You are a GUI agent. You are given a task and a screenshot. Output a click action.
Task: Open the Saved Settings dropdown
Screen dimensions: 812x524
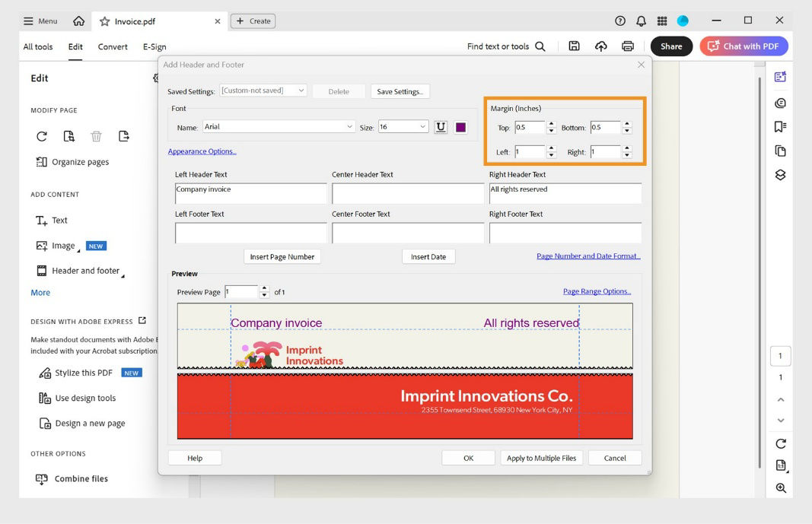263,90
